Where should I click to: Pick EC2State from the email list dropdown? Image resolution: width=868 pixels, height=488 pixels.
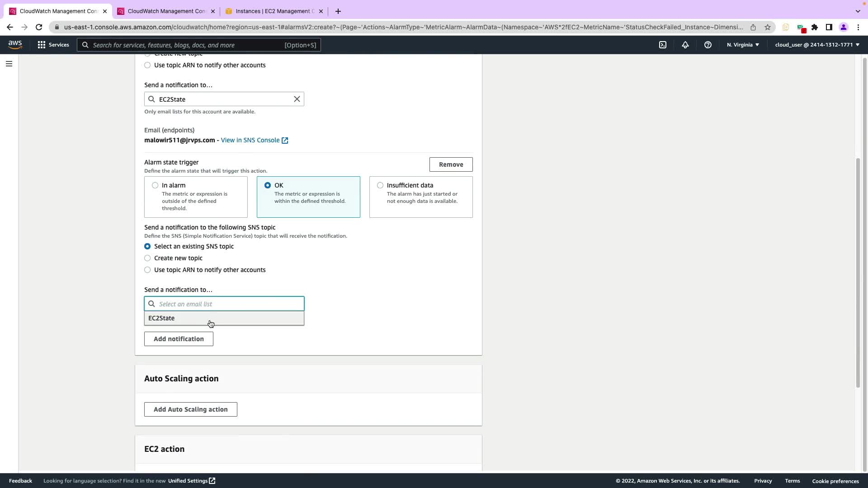[x=161, y=318]
